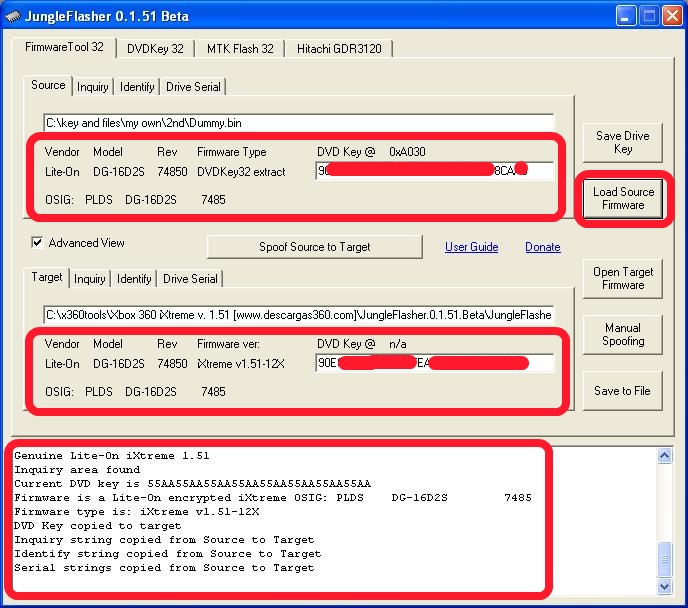The width and height of the screenshot is (688, 608).
Task: Click the source DVD Key field
Action: pyautogui.click(x=434, y=171)
